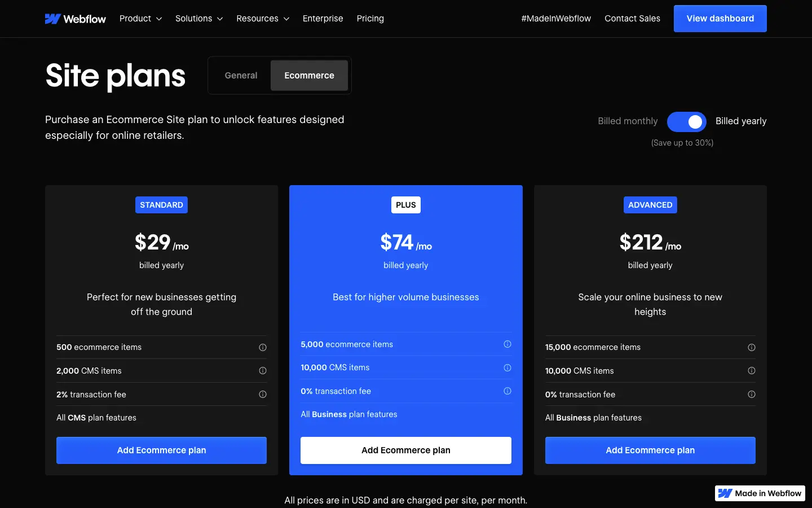This screenshot has width=812, height=508.
Task: Click the Save up to 30% note
Action: [x=682, y=143]
